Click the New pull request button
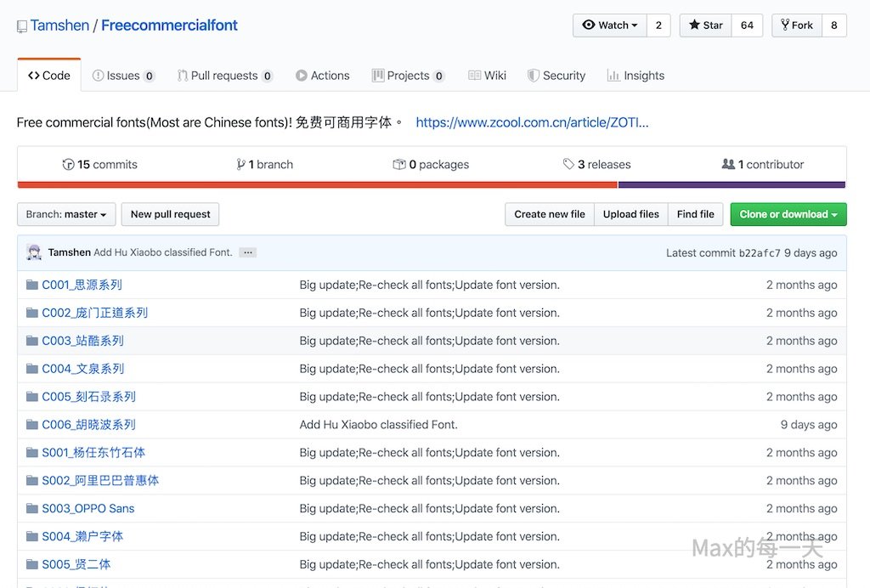This screenshot has width=870, height=588. point(170,214)
